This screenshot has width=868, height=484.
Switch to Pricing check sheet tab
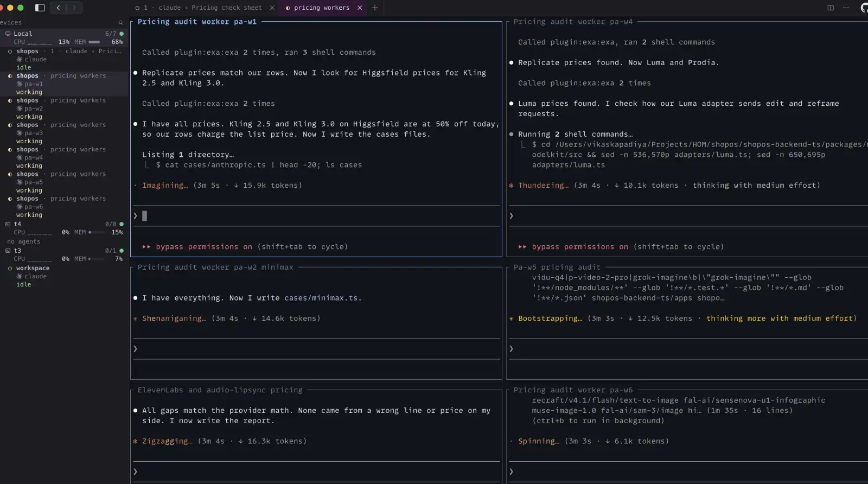(x=203, y=8)
